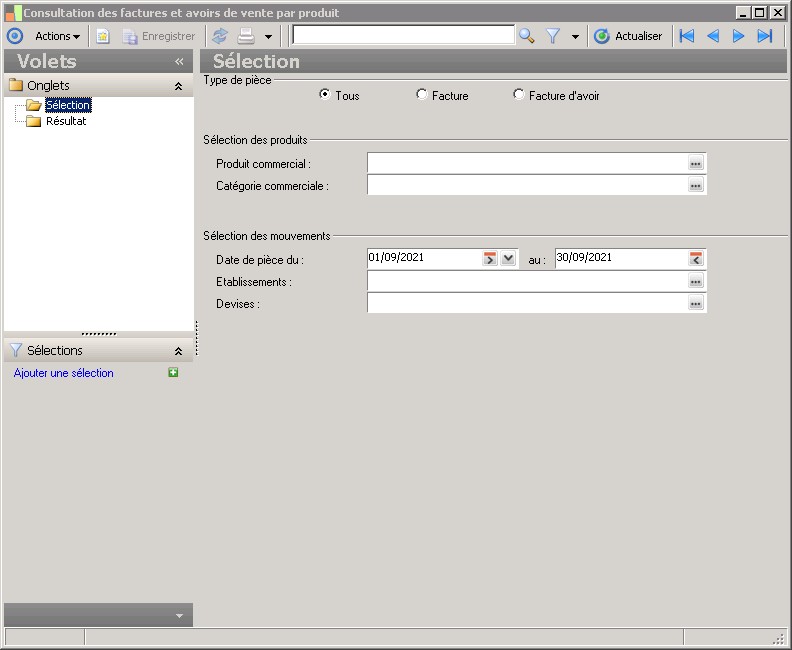Go to the next record
Screen dimensions: 792x650
pos(738,36)
